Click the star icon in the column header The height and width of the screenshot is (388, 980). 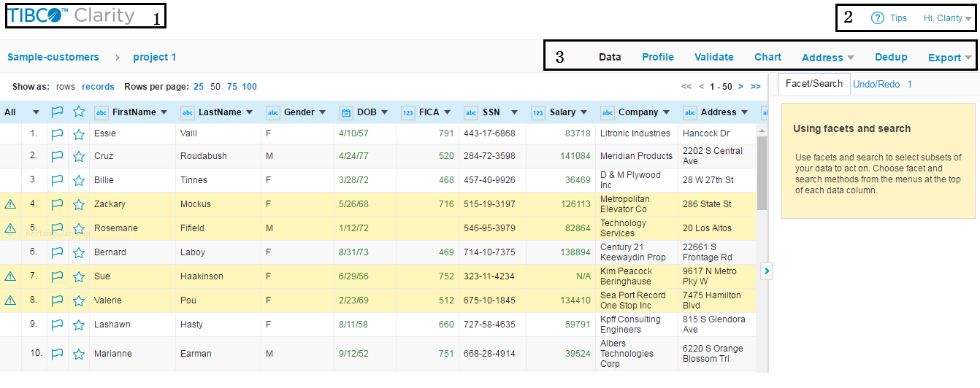pos(79,112)
